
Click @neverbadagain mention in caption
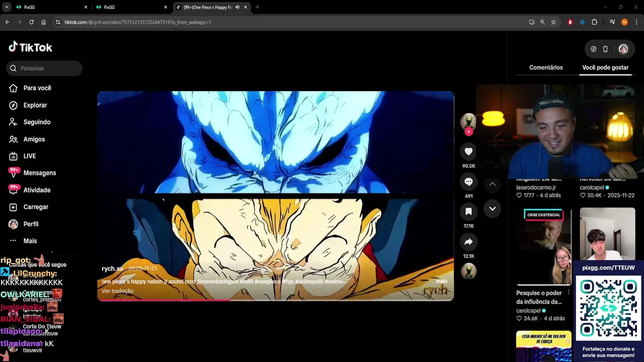[x=218, y=282]
